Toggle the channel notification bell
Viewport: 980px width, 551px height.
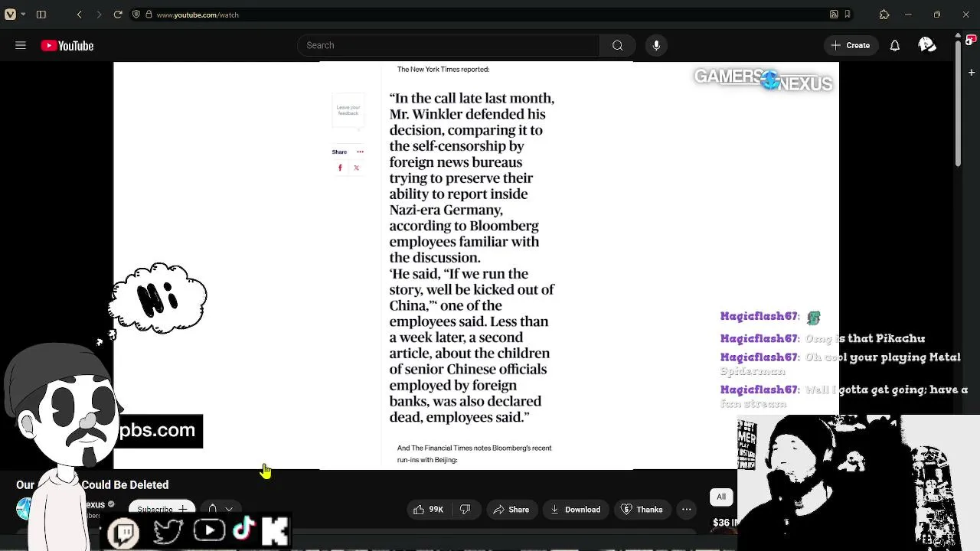[x=213, y=509]
